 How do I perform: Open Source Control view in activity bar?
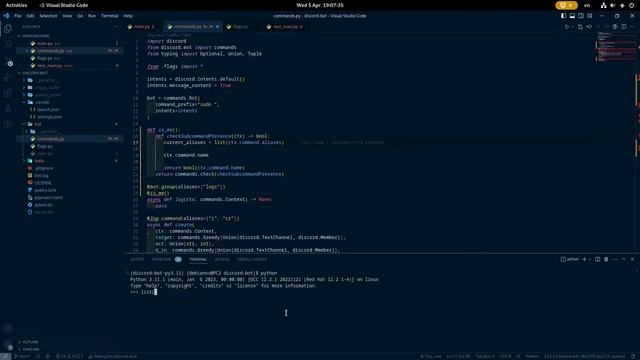tap(8, 61)
